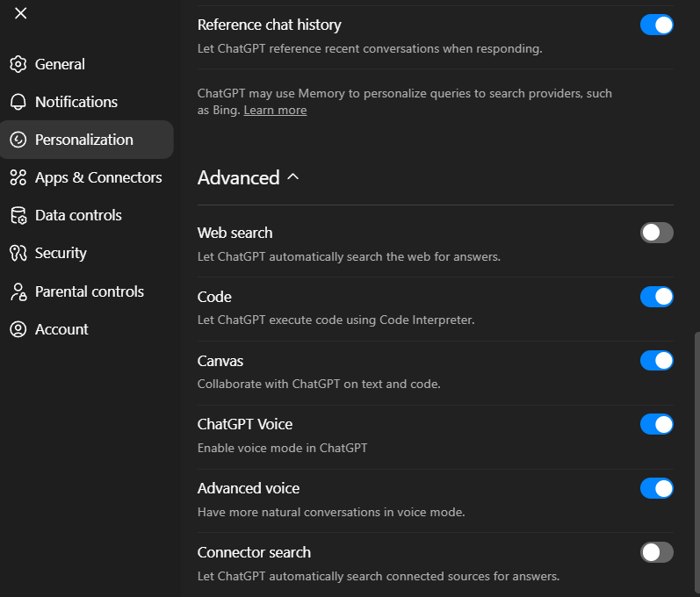Click the Notifications bell icon
This screenshot has height=597, width=700.
pyautogui.click(x=18, y=102)
